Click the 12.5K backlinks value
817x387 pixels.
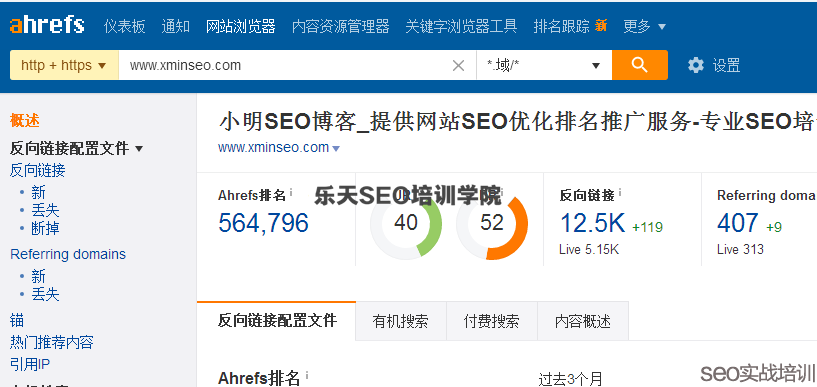(592, 223)
